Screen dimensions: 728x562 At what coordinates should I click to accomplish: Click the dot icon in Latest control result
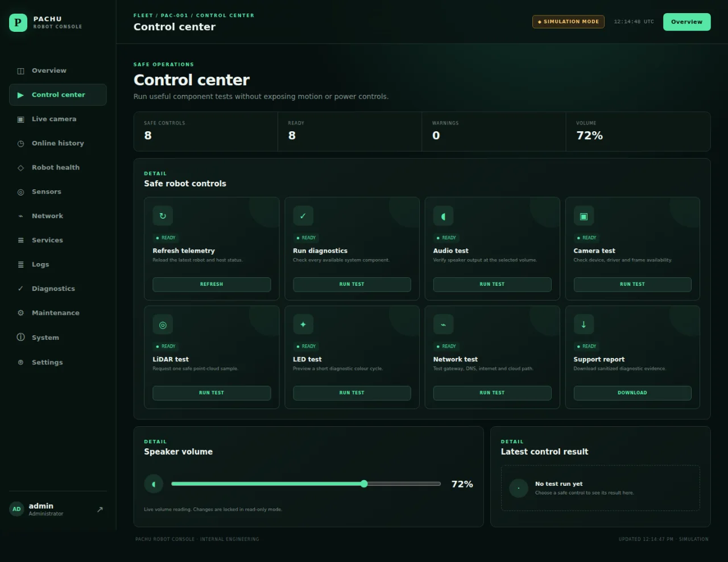(519, 488)
